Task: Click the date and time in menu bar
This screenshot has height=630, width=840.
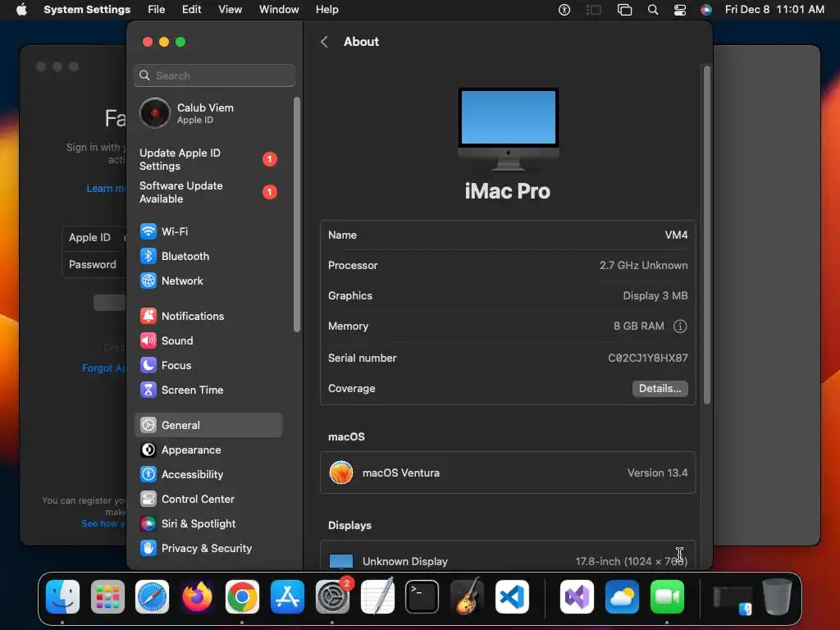Action: click(x=774, y=10)
